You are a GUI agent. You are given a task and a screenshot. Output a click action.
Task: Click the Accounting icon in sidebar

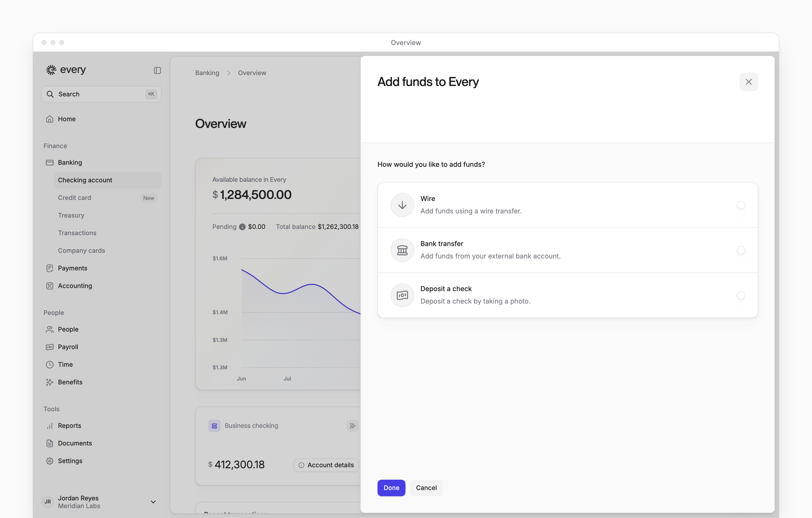click(49, 286)
